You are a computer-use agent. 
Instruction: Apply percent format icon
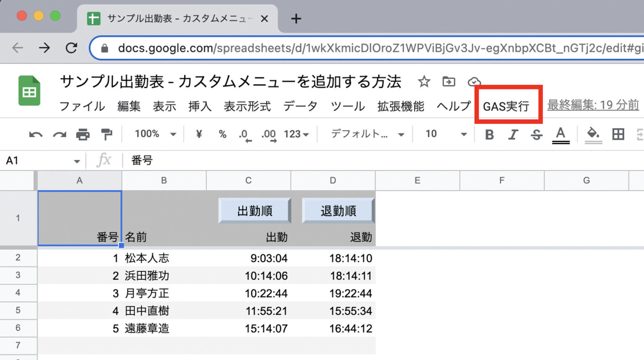tap(222, 134)
